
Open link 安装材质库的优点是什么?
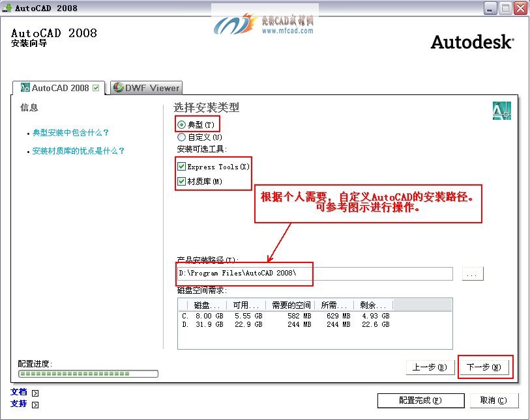click(78, 151)
